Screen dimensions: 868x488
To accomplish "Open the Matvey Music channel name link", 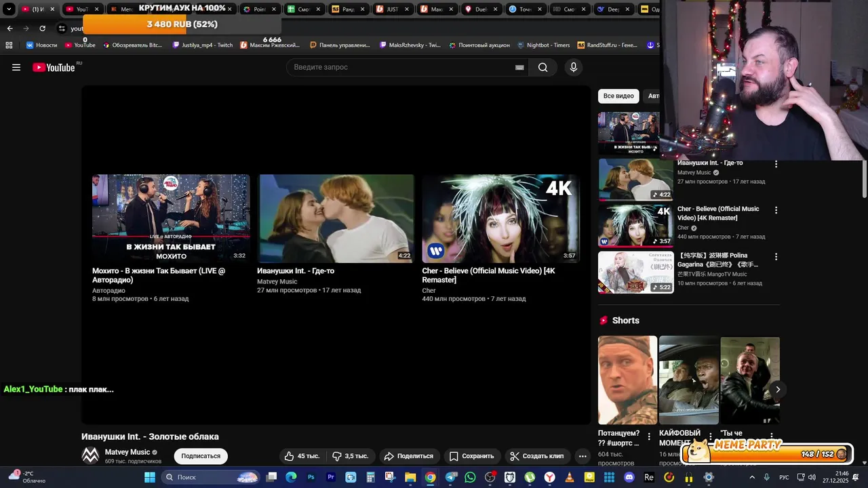I will 127,452.
